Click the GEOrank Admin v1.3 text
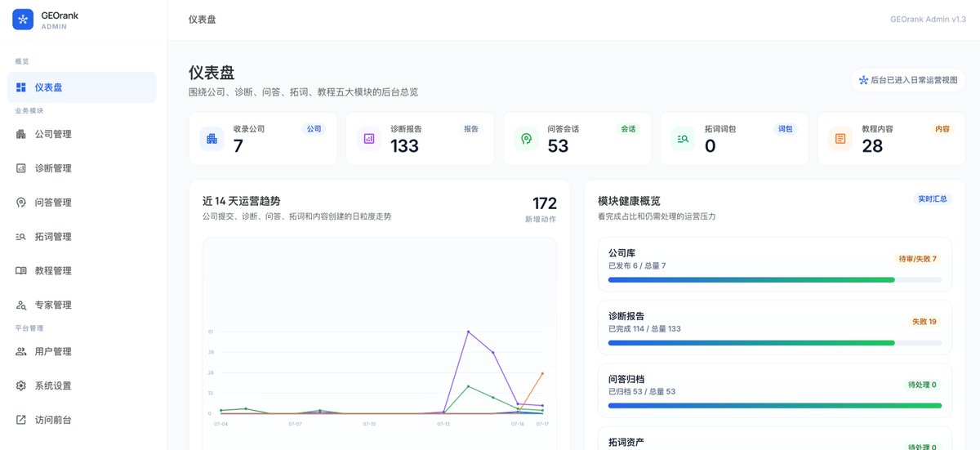This screenshot has height=450, width=980. (x=929, y=20)
